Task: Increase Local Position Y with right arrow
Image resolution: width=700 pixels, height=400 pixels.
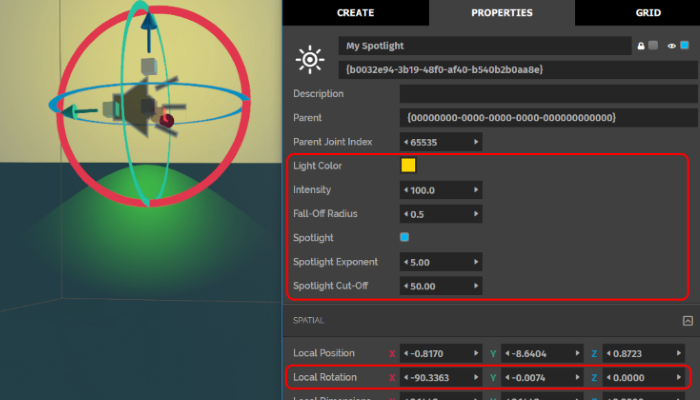Action: (577, 353)
